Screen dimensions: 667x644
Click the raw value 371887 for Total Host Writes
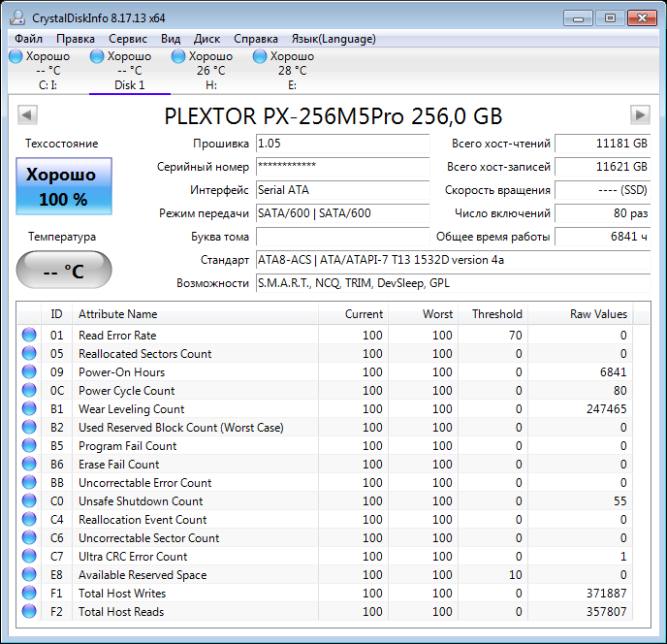(x=607, y=594)
